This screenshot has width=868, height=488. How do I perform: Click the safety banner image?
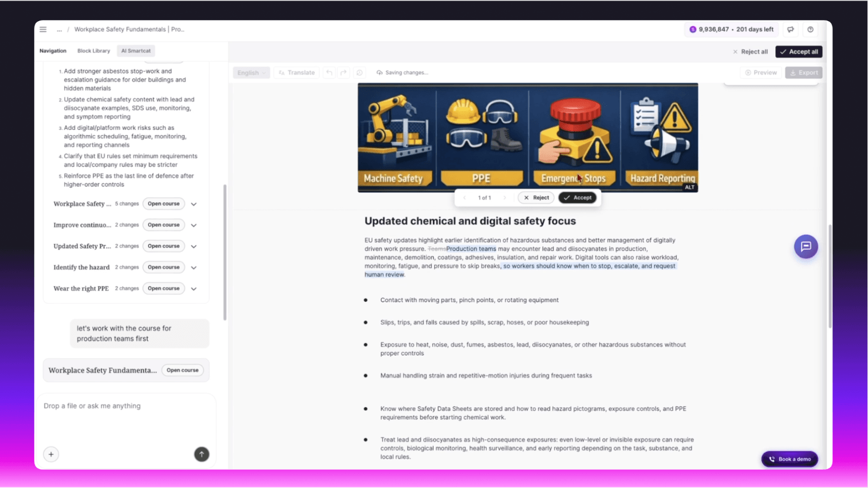[528, 137]
